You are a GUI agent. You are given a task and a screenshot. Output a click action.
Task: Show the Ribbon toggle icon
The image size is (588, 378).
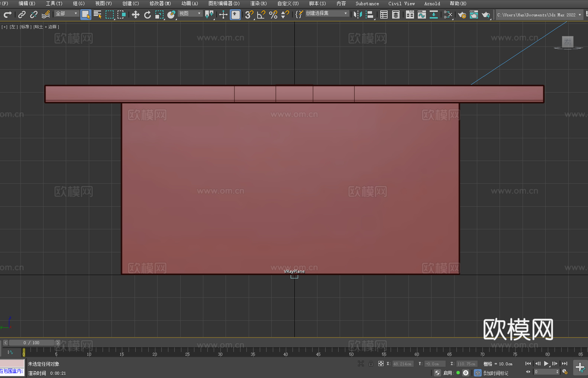pyautogui.click(x=410, y=14)
